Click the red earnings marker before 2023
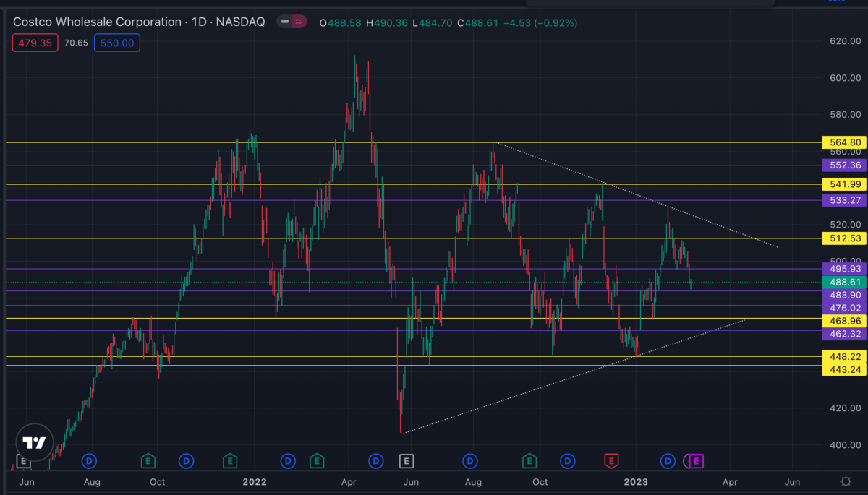The image size is (868, 495). tap(612, 460)
